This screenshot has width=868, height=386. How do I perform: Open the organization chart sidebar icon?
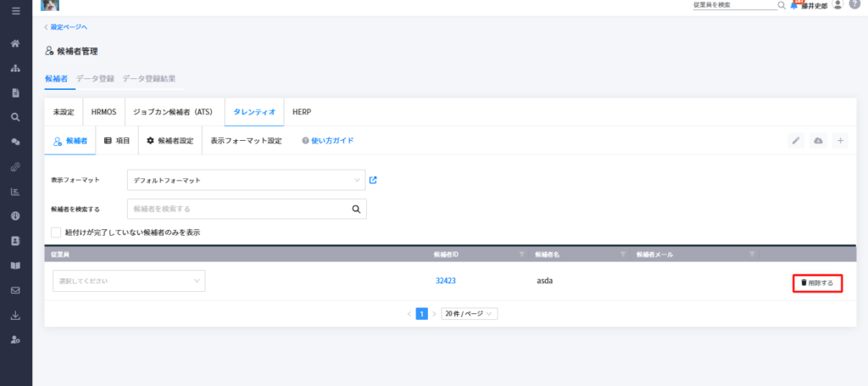tap(16, 68)
